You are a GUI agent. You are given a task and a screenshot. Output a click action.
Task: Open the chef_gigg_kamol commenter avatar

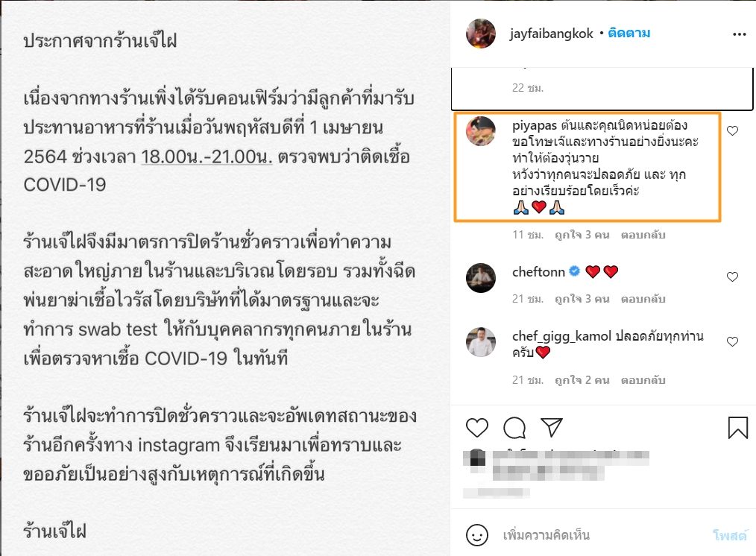pos(481,342)
